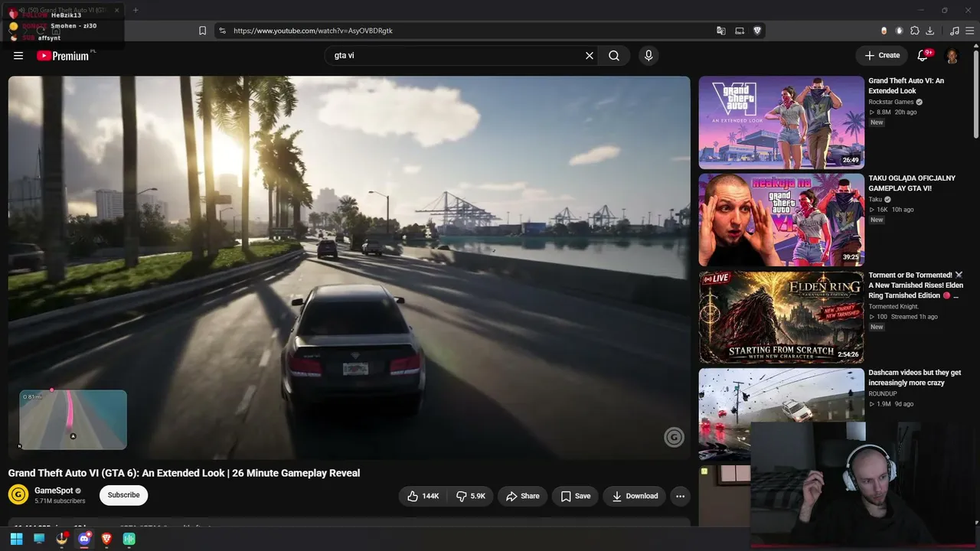Go to YouTube Premium home logo
The image size is (980, 551).
63,56
